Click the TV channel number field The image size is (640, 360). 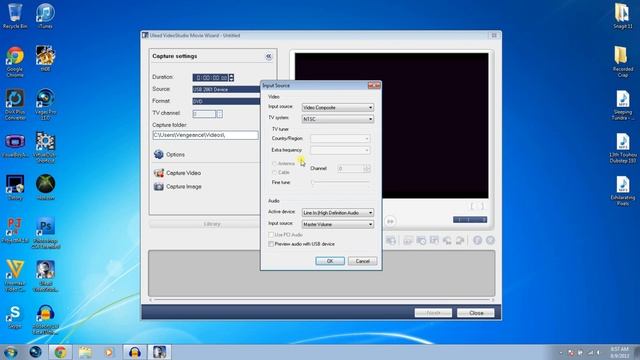(204, 113)
